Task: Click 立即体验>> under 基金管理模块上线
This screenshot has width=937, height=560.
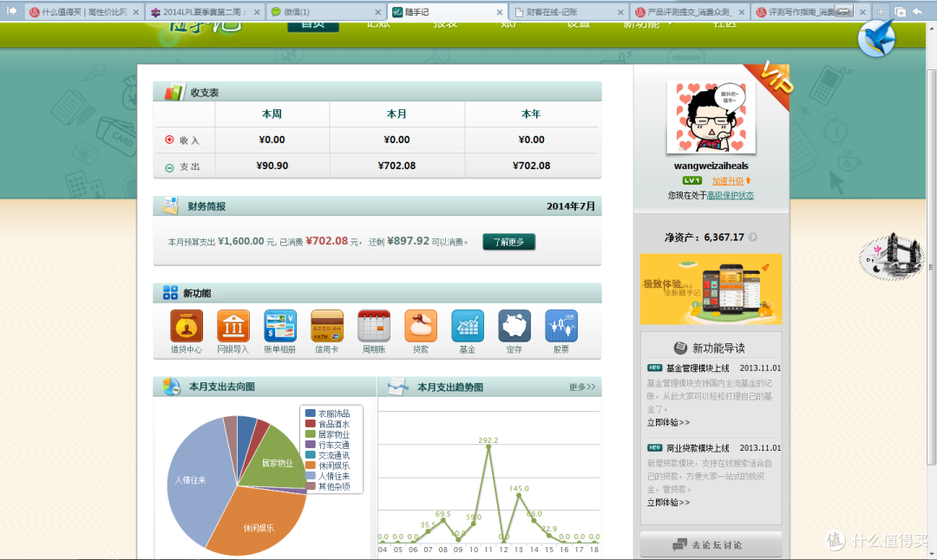Action: coord(668,422)
